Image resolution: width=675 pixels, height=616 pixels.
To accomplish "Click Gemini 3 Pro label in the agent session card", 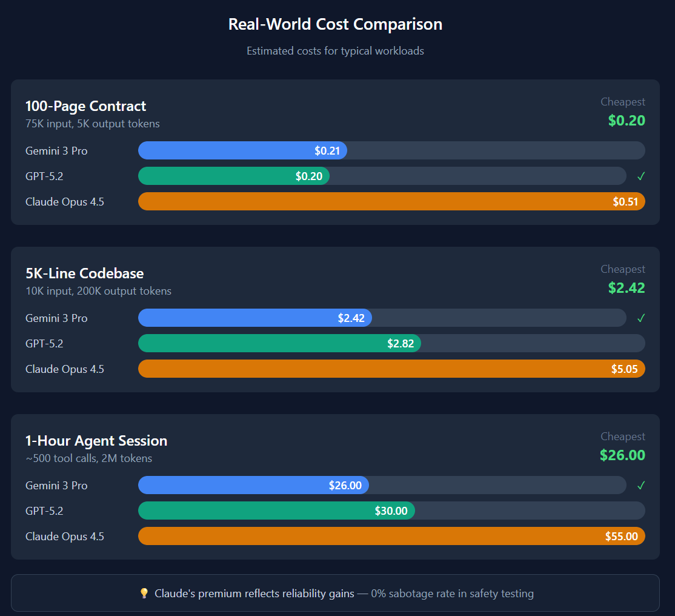I will (56, 486).
